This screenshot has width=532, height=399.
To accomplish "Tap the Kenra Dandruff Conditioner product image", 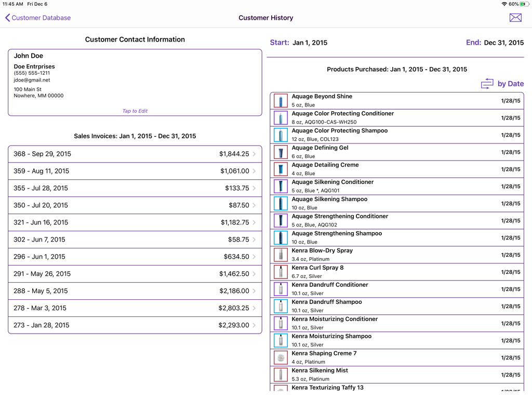I will click(281, 289).
